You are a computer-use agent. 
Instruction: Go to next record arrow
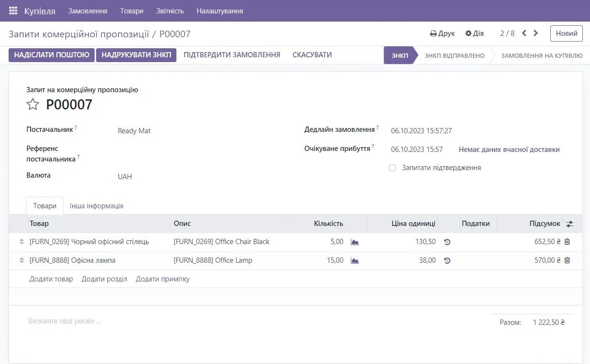point(535,33)
